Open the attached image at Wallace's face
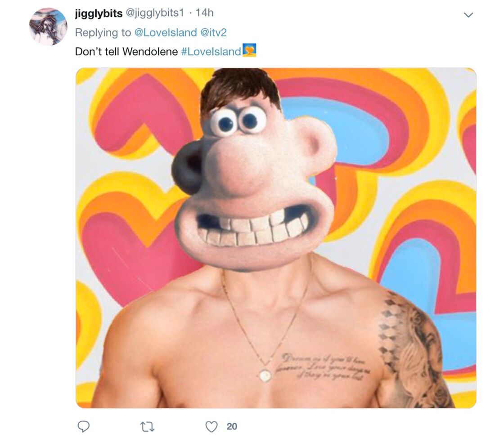This screenshot has width=504, height=438. pyautogui.click(x=254, y=180)
